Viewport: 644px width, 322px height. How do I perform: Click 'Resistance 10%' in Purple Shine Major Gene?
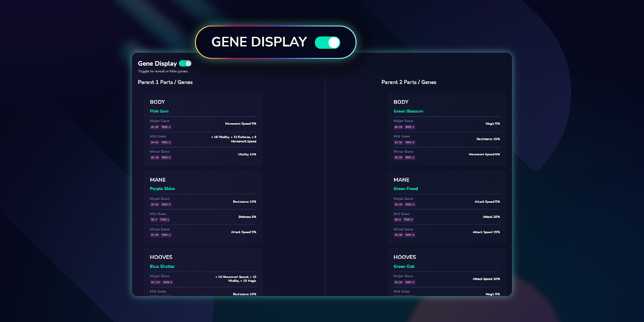tap(245, 201)
